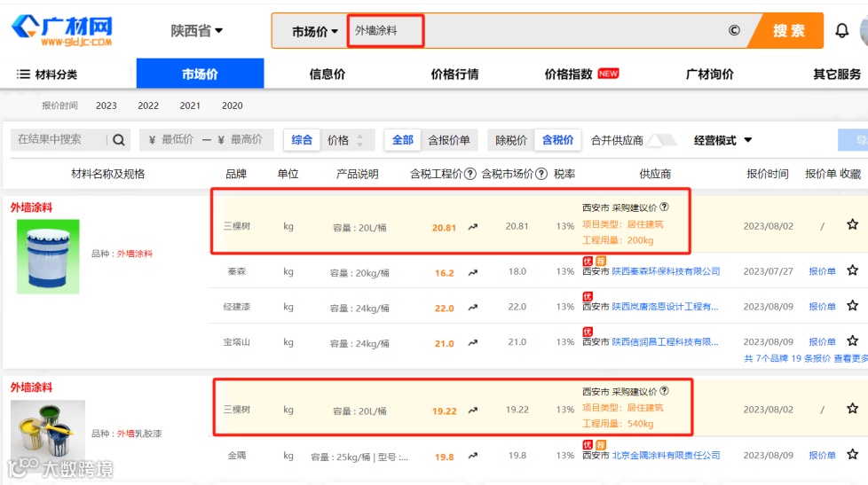Click the orange 搜索 button
This screenshot has width=868, height=485.
787,30
